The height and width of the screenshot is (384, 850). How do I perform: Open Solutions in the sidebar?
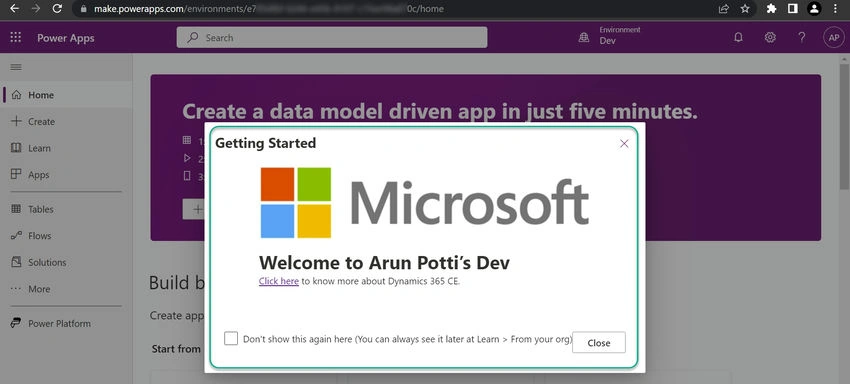pos(66,262)
